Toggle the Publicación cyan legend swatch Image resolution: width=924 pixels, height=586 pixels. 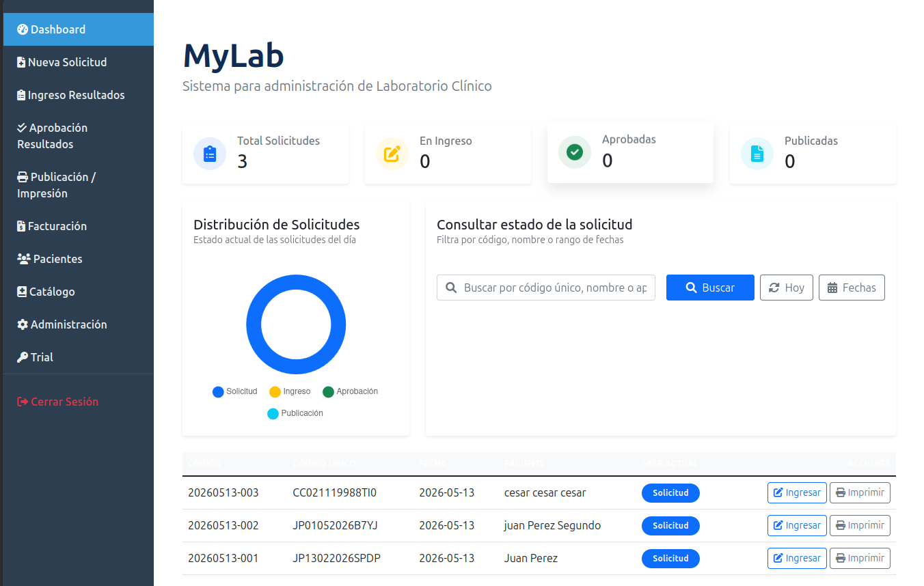coord(273,414)
